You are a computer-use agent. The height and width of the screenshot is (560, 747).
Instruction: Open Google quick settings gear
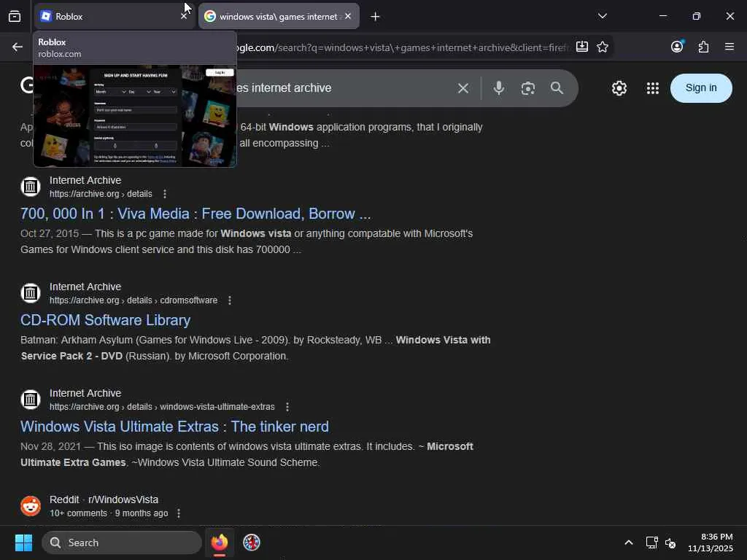click(619, 88)
